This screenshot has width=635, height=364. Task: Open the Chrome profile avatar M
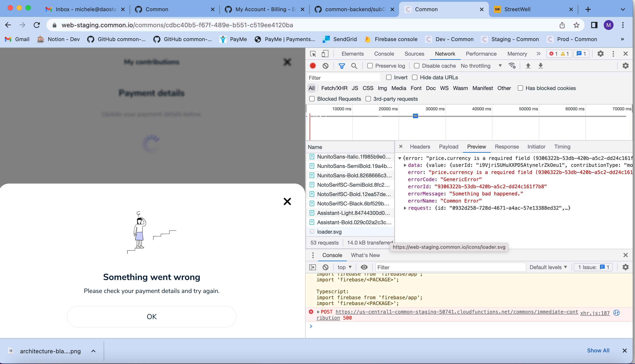(609, 25)
